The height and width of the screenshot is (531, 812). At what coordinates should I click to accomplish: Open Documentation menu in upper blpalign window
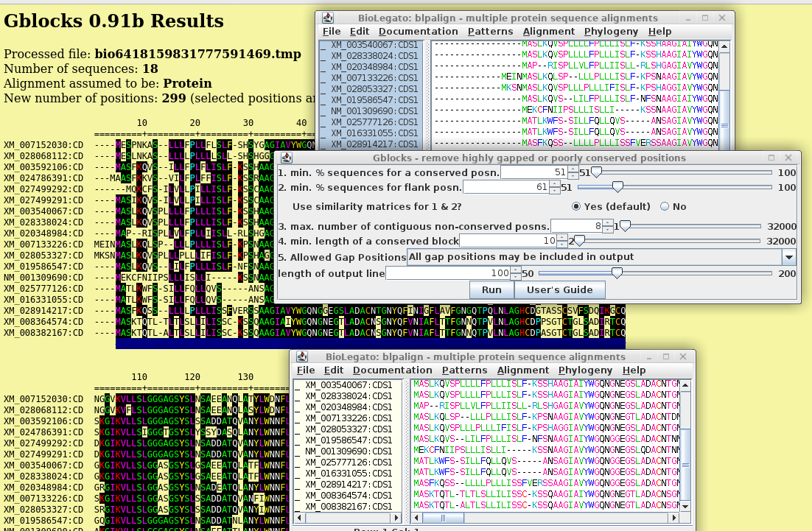tap(419, 32)
